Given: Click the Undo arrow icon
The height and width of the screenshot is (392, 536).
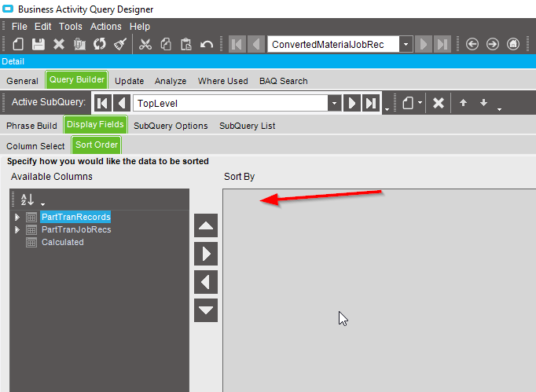Looking at the screenshot, I should coord(207,44).
